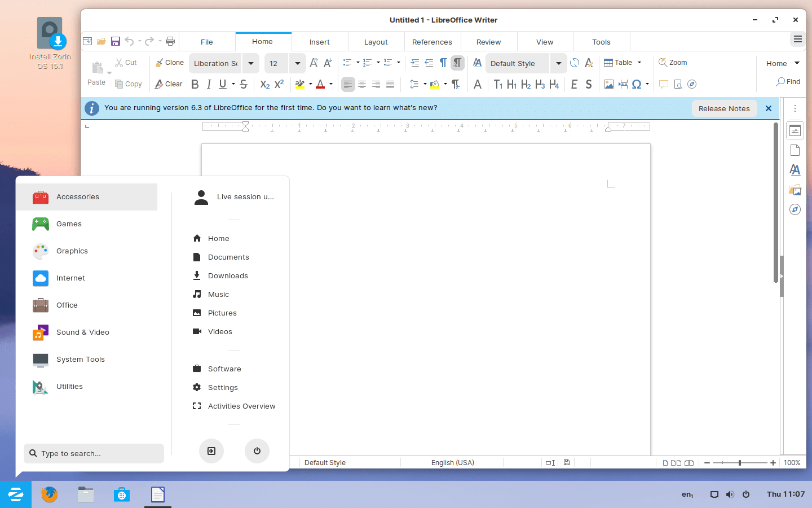Click Update selected style icon
The image size is (812, 508).
coord(575,63)
